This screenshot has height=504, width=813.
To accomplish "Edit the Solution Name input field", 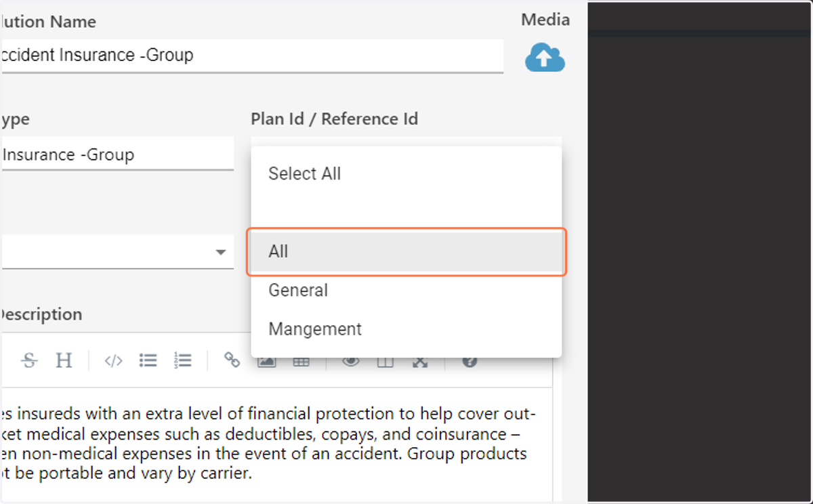I will tap(251, 56).
